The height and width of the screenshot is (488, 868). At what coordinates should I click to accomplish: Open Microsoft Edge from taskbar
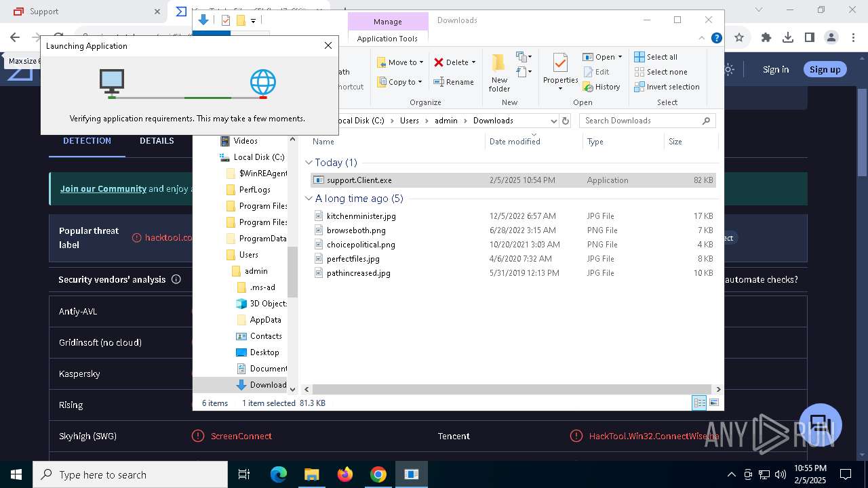pyautogui.click(x=279, y=474)
